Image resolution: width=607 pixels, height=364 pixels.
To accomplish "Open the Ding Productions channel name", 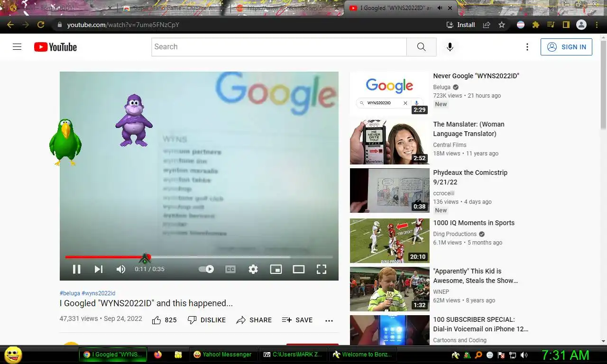I will tap(455, 234).
